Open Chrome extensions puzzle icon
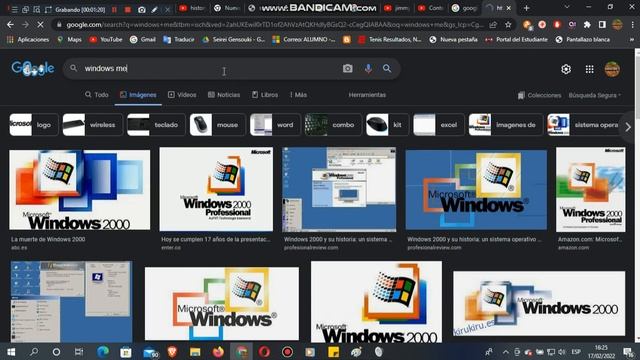 click(587, 25)
